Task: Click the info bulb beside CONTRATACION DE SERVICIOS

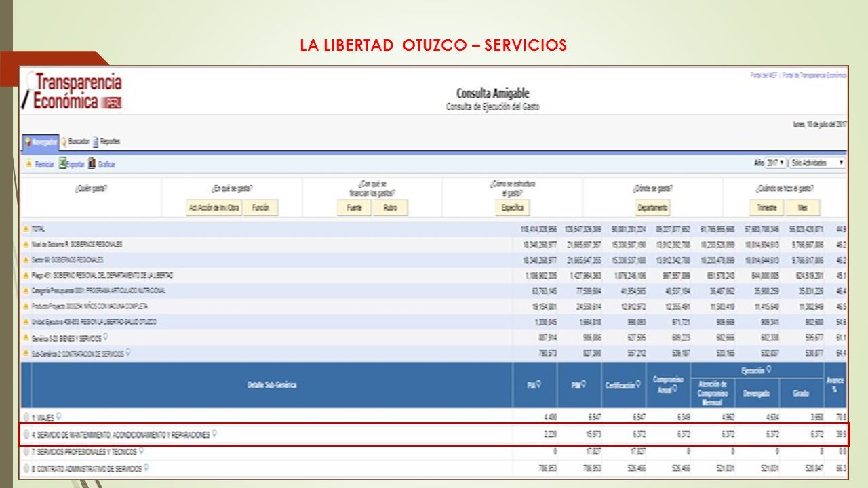Action: (128, 352)
